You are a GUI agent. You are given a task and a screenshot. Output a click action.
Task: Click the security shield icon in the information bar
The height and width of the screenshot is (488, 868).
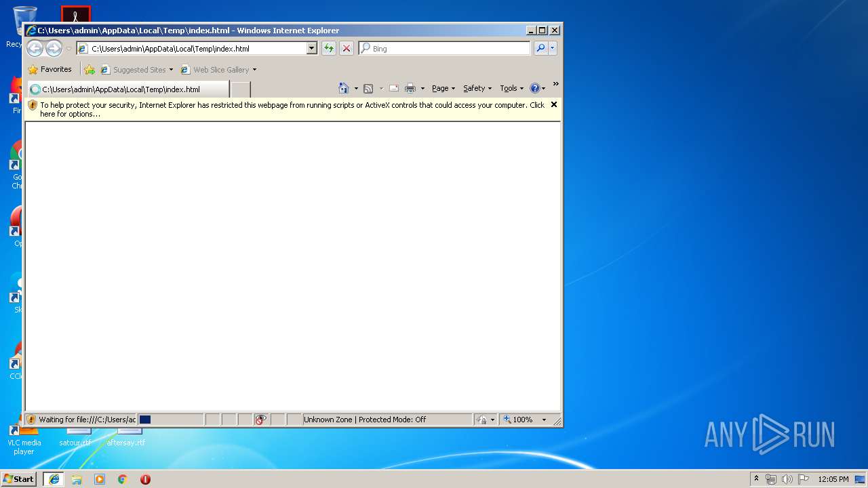pos(32,105)
